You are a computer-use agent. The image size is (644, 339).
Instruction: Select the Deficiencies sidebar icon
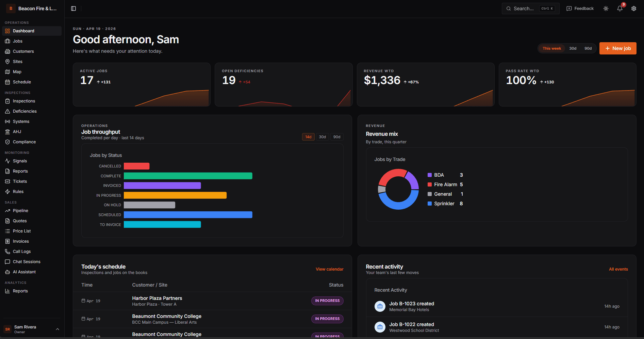8,111
